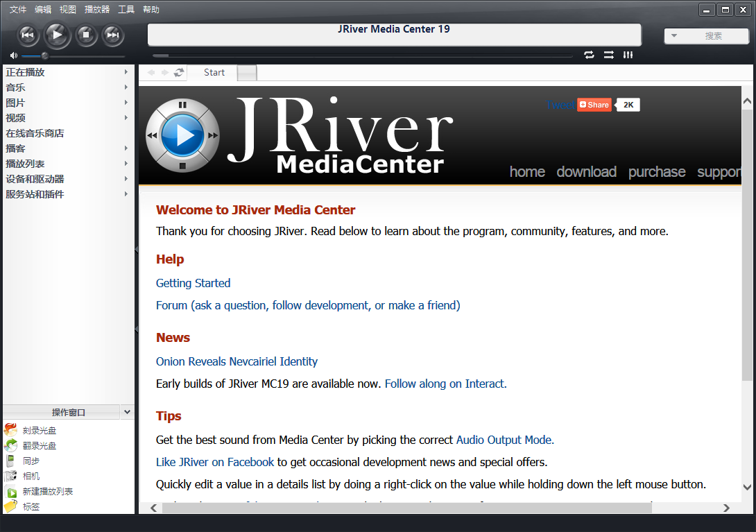Click the 标签 tag icon
Image resolution: width=756 pixels, height=532 pixels.
click(10, 506)
